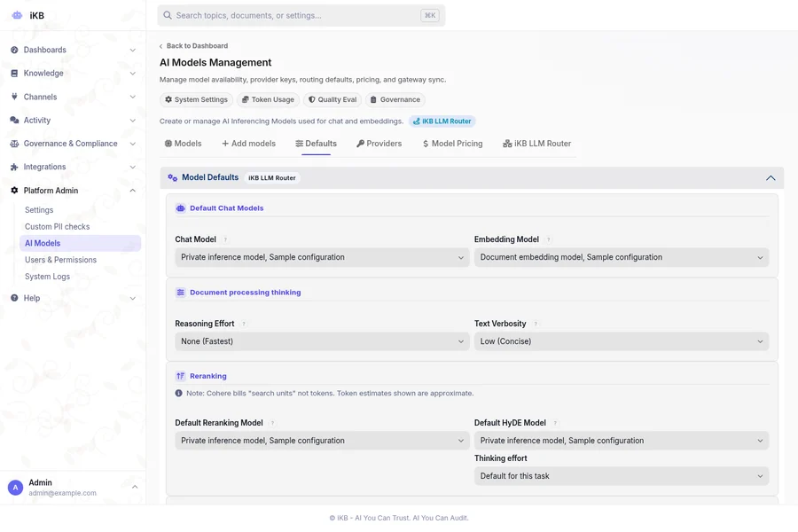Expand the Knowledge sidebar section
Viewport: 798px width, 532px height.
(132, 74)
